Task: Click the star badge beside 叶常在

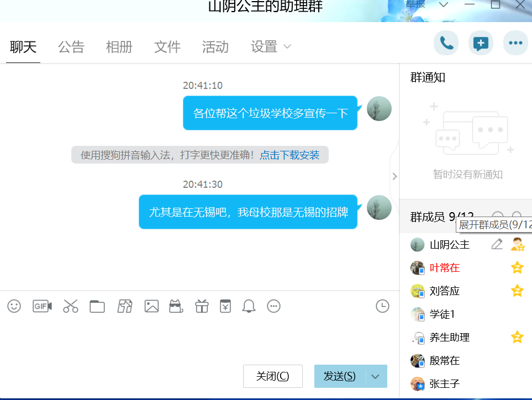Action: point(518,268)
